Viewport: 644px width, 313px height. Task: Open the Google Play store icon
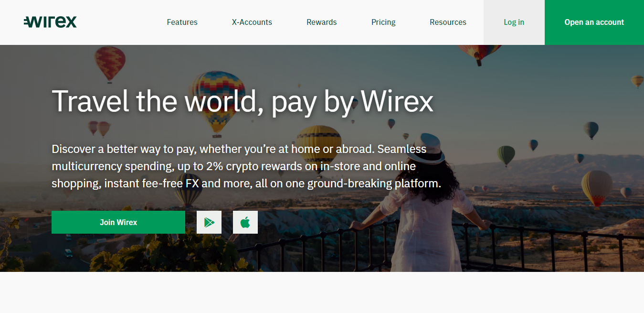point(209,222)
